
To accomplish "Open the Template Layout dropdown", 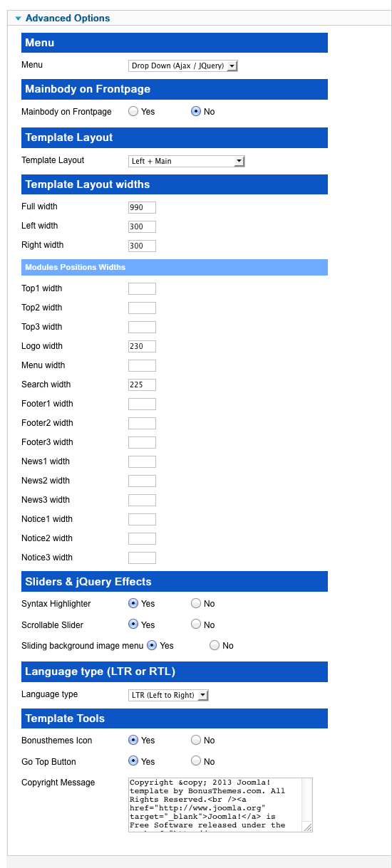I will click(187, 161).
